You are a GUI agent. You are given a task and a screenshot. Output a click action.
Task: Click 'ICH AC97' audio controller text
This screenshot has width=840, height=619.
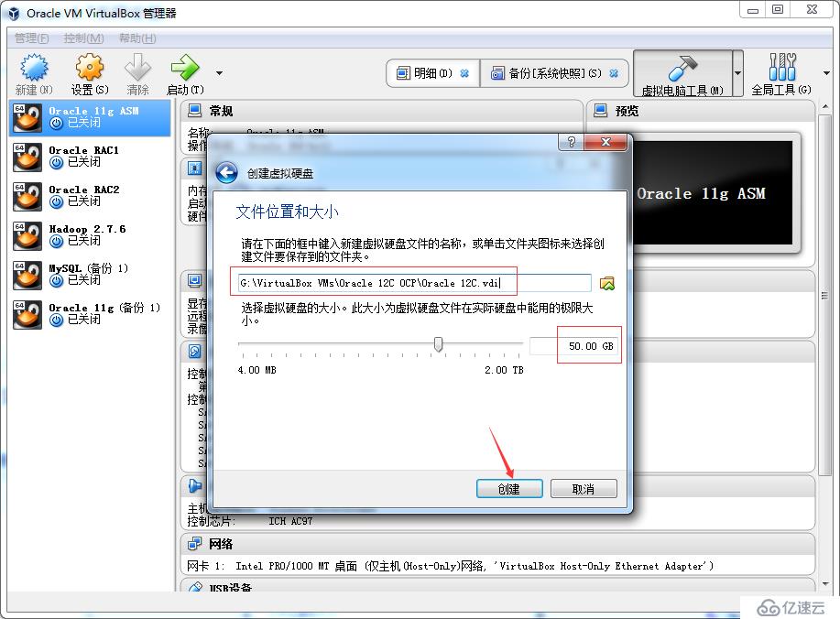click(x=290, y=521)
